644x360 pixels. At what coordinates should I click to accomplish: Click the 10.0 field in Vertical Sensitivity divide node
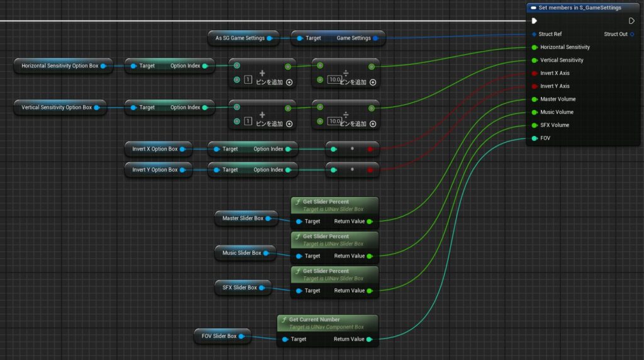(335, 121)
